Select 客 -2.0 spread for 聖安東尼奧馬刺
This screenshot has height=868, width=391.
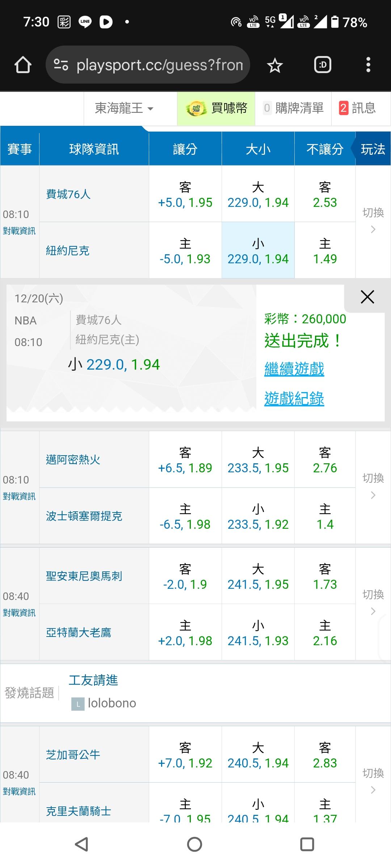coord(185,576)
